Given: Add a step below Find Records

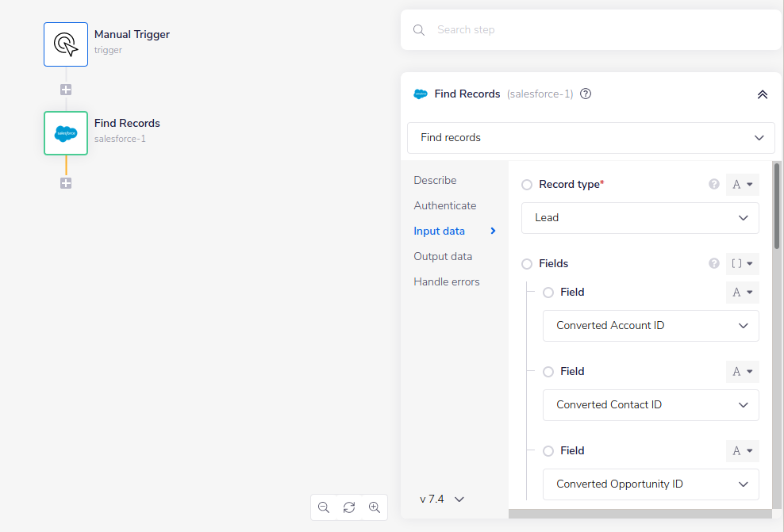Looking at the screenshot, I should (x=66, y=182).
